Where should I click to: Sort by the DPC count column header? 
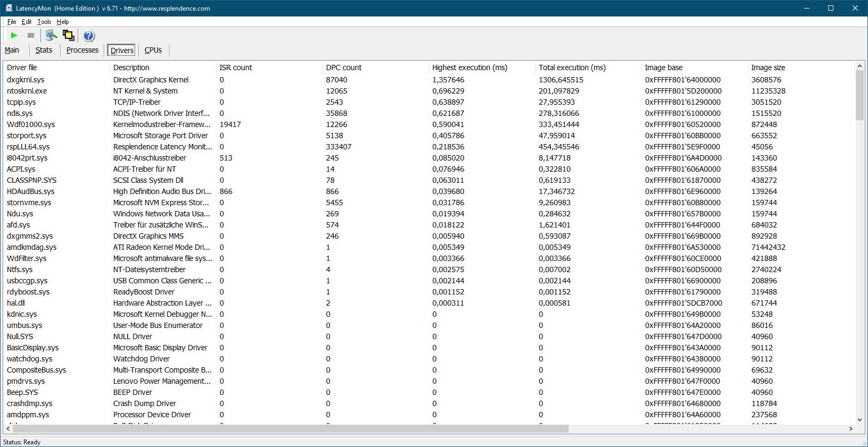point(375,68)
